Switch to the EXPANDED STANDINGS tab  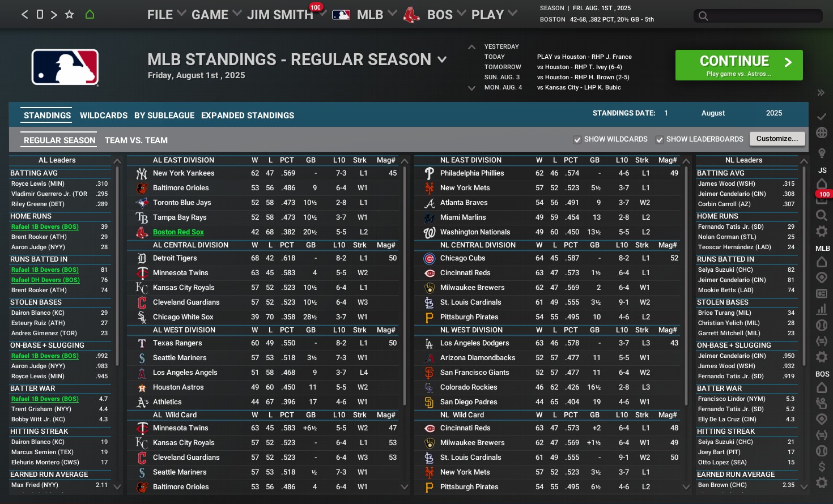(248, 116)
